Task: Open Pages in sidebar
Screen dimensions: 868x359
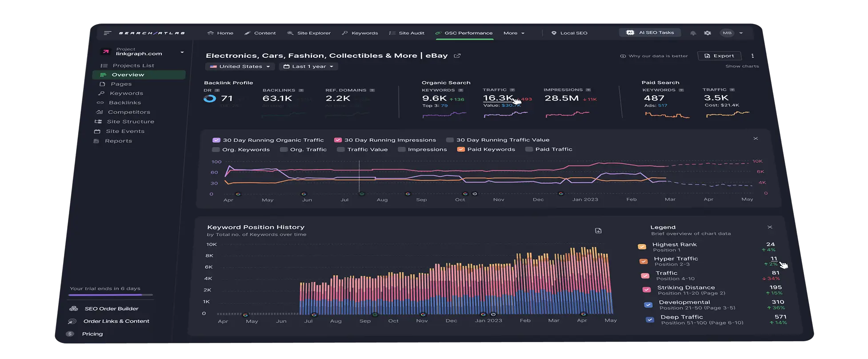Action: click(116, 84)
